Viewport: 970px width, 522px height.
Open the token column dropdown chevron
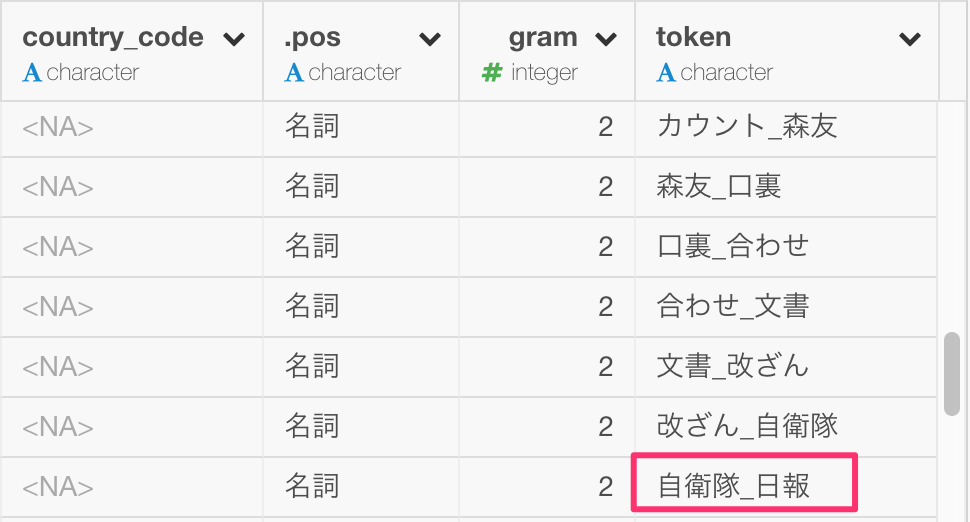pyautogui.click(x=909, y=40)
